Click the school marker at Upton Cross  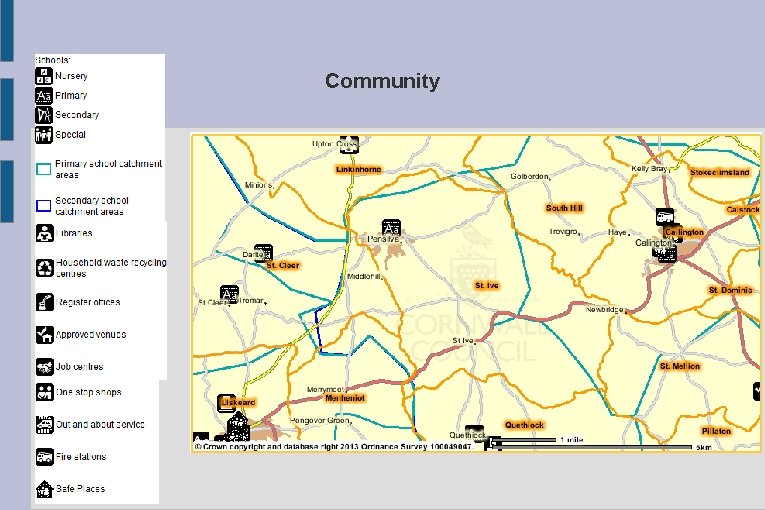(349, 144)
